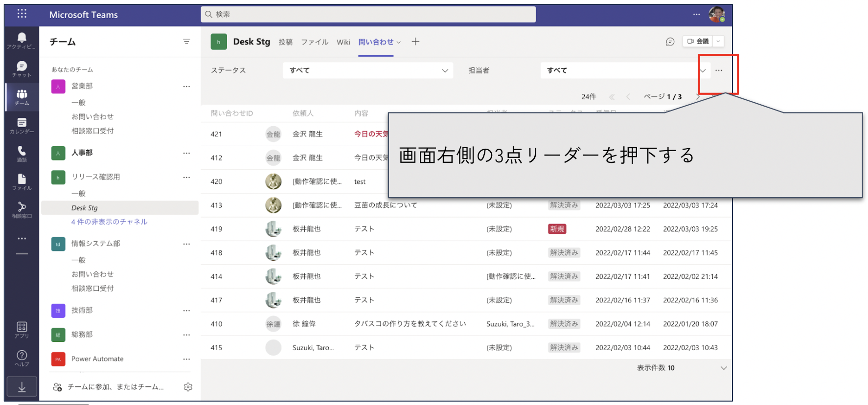Select the 総務部 team
This screenshot has height=405, width=868.
point(82,335)
